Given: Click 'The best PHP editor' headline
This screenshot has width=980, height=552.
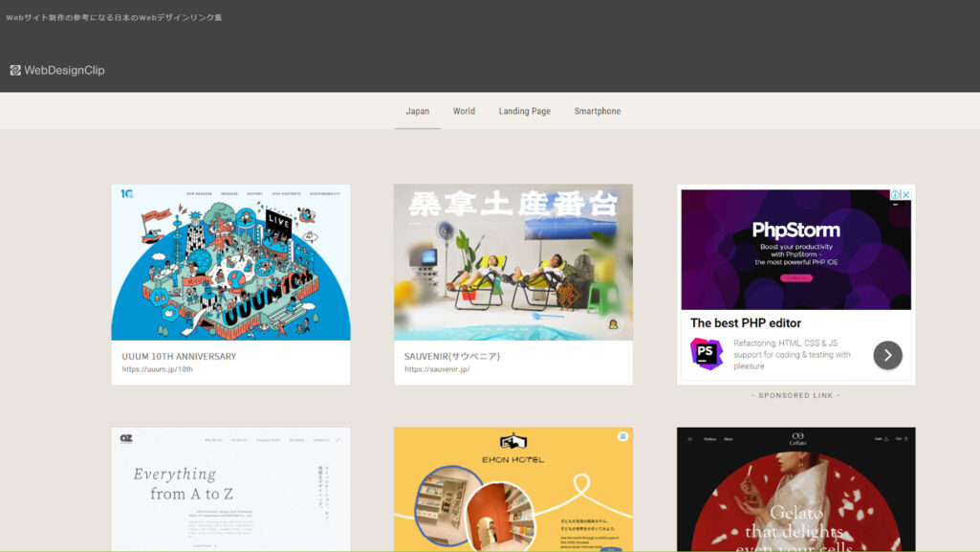Looking at the screenshot, I should tap(746, 323).
